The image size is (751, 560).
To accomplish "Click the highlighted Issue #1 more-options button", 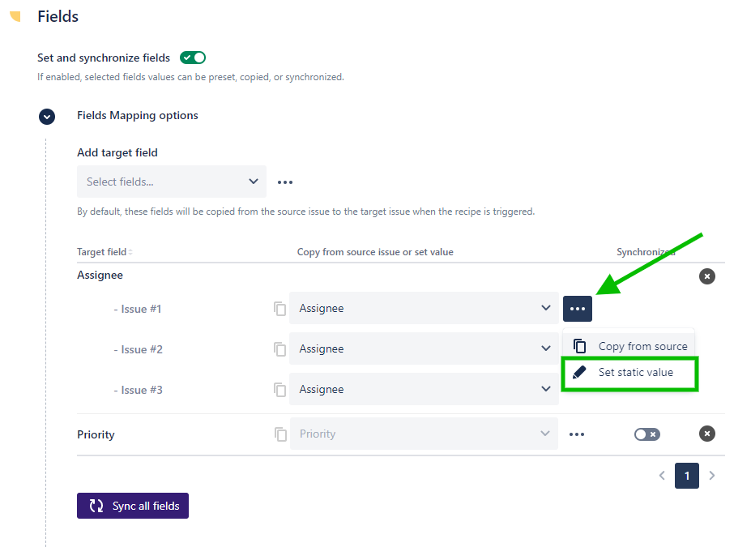I will coord(578,309).
